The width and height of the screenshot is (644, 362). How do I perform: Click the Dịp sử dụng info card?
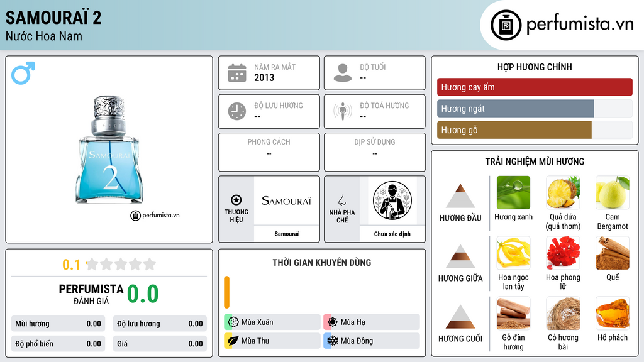[375, 152]
